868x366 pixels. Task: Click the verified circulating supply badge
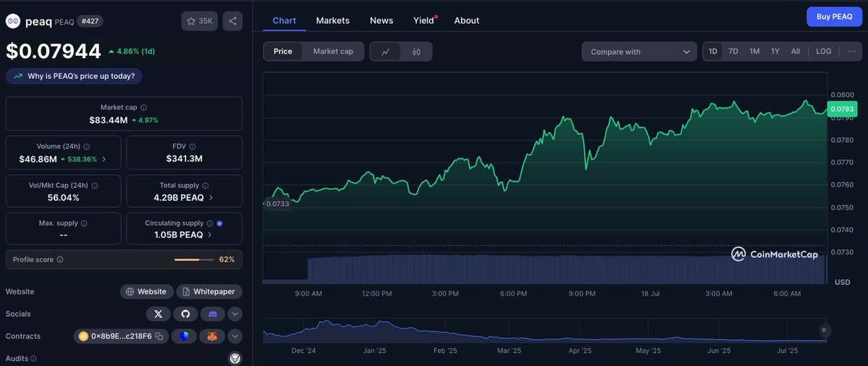pyautogui.click(x=220, y=223)
